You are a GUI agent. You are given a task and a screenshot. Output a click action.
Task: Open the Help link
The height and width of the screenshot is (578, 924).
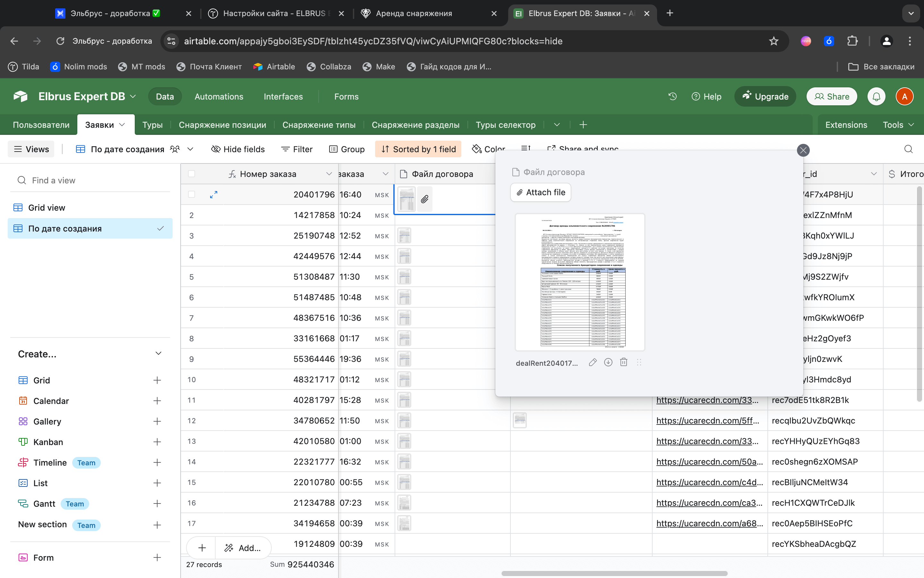coord(706,96)
